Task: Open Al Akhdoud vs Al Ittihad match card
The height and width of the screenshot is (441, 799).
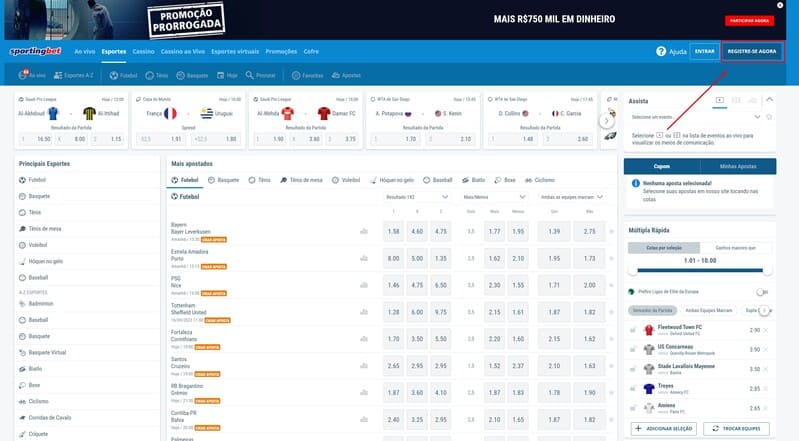Action: pos(71,120)
